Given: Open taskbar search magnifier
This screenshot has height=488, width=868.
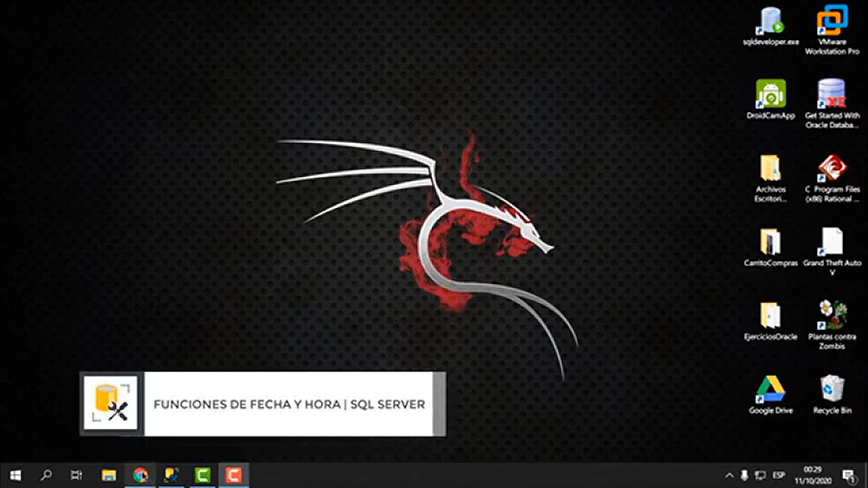Looking at the screenshot, I should tap(46, 475).
